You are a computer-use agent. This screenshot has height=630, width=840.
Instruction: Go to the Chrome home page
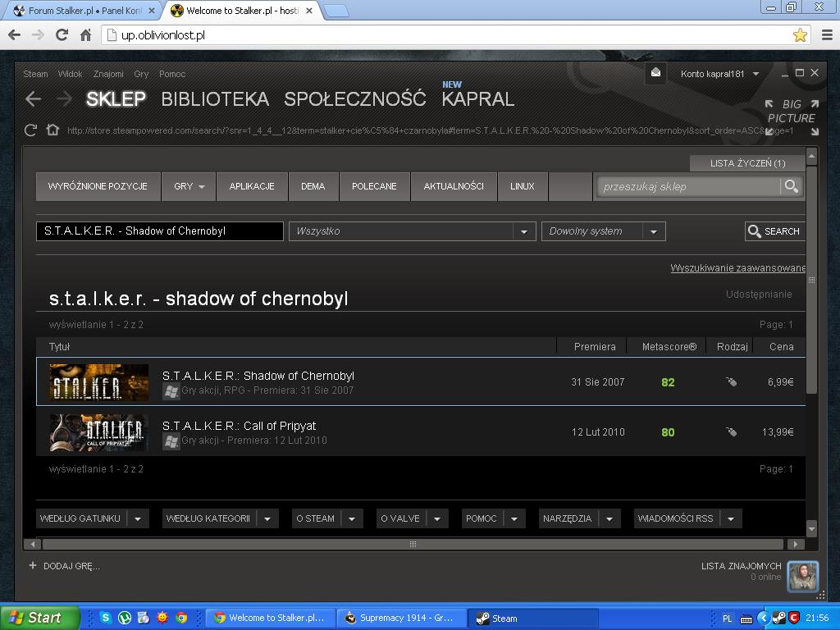(x=85, y=35)
